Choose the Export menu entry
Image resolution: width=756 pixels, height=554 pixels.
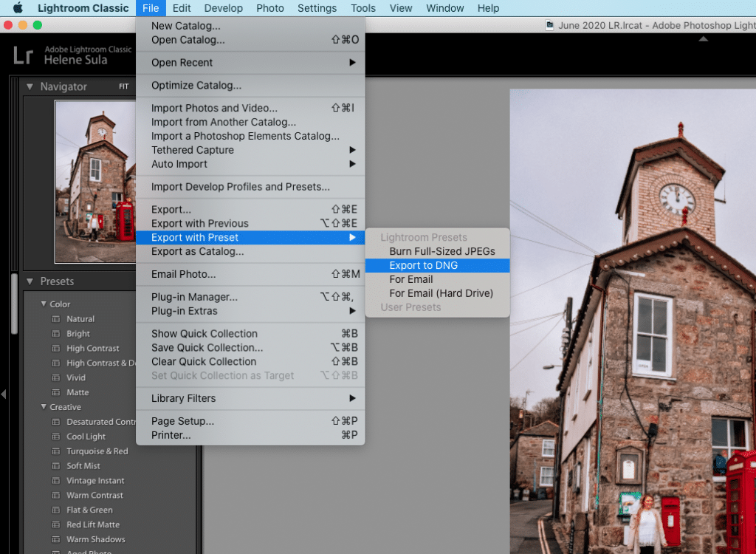[250, 210]
